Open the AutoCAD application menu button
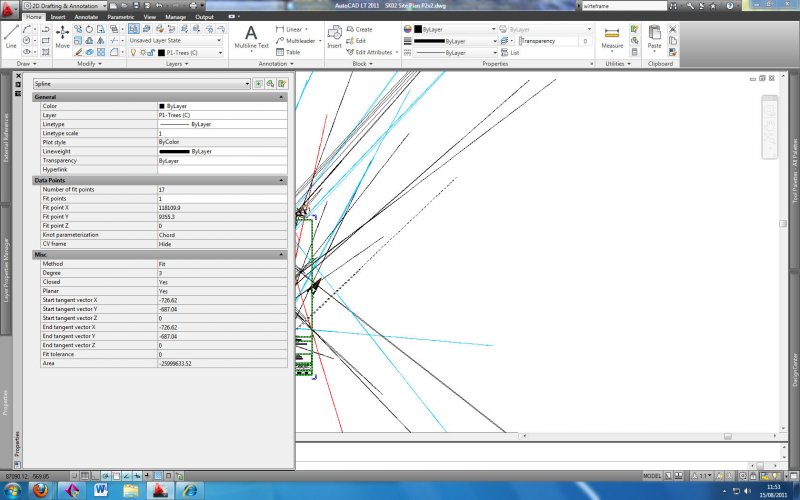 click(9, 9)
